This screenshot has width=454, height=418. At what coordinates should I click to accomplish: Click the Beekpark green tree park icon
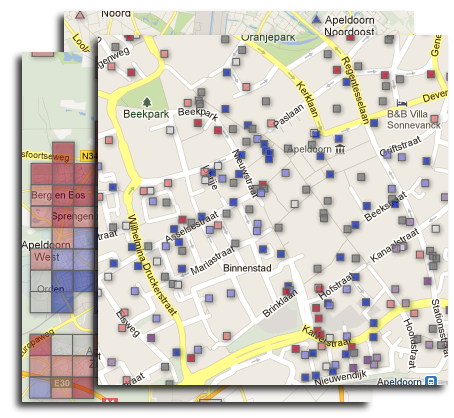pyautogui.click(x=147, y=102)
